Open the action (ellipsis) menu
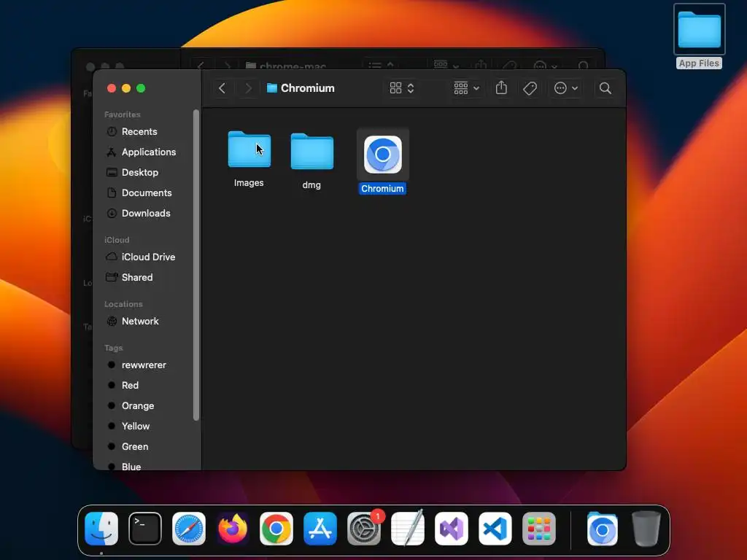This screenshot has height=560, width=747. pos(566,88)
